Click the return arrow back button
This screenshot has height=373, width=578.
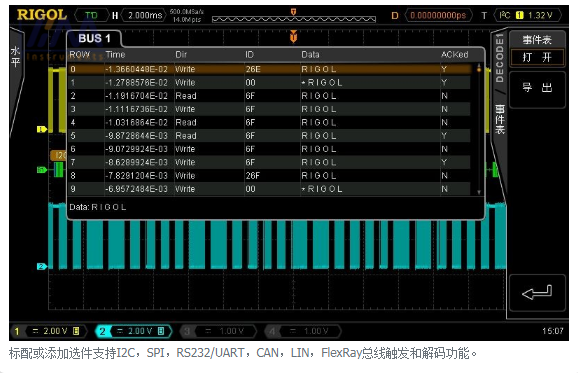coord(537,293)
